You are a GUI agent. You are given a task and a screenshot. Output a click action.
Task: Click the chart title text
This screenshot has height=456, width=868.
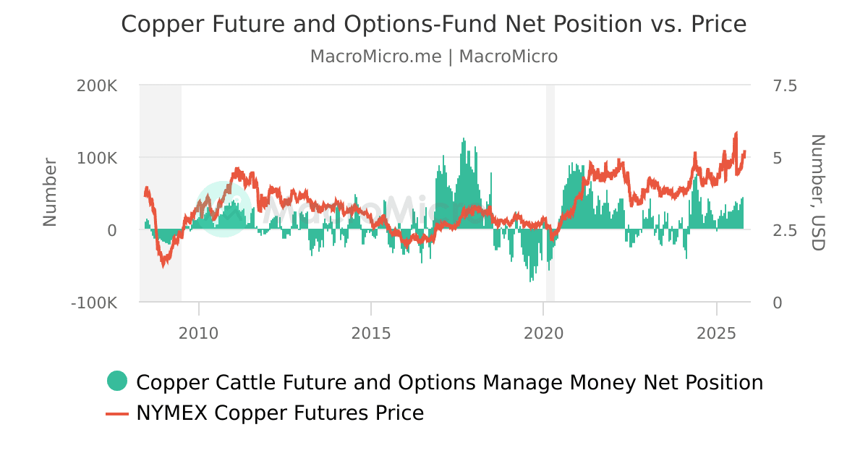(x=433, y=24)
